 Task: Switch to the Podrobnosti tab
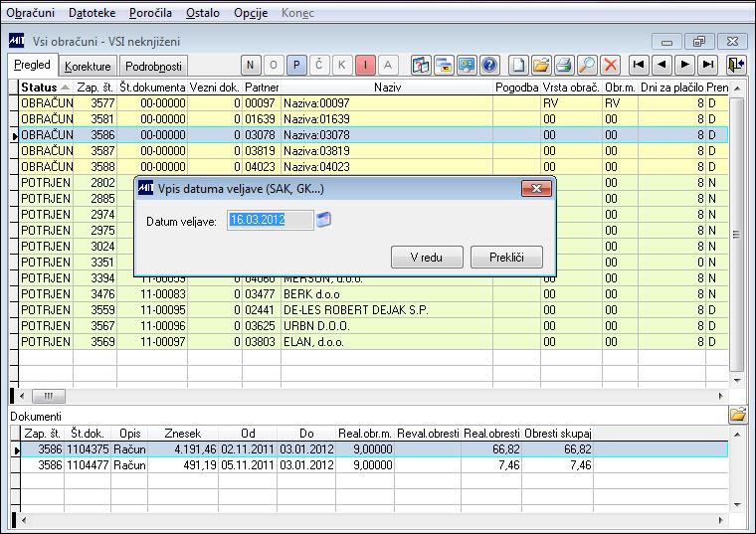tap(154, 66)
